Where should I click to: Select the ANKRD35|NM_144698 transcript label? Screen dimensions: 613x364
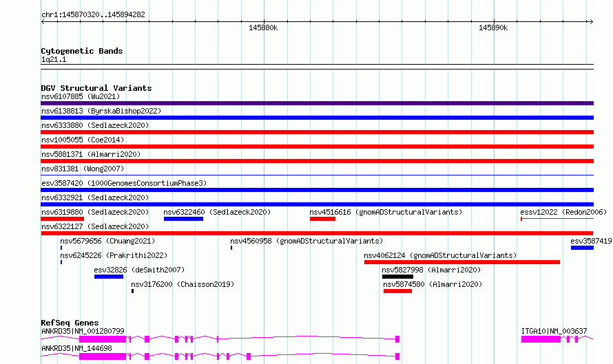point(76,348)
